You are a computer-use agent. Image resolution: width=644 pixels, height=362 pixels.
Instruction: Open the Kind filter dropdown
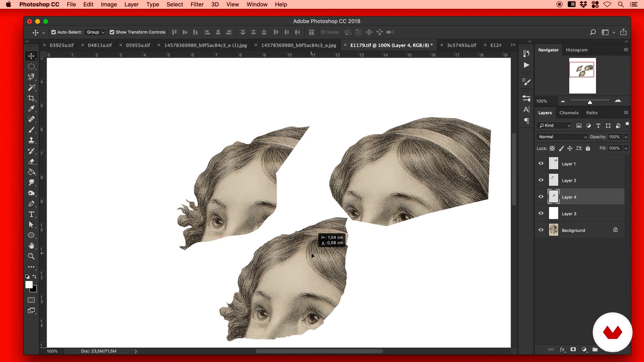click(554, 125)
